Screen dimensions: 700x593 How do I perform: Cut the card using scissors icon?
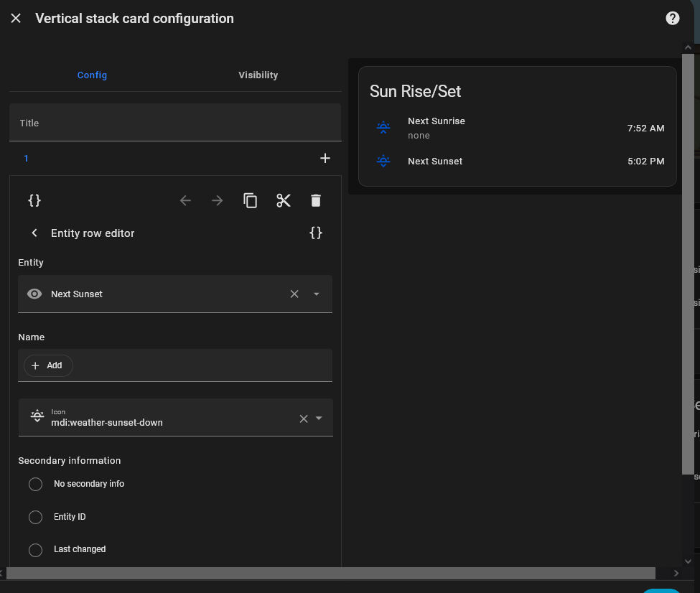(284, 200)
